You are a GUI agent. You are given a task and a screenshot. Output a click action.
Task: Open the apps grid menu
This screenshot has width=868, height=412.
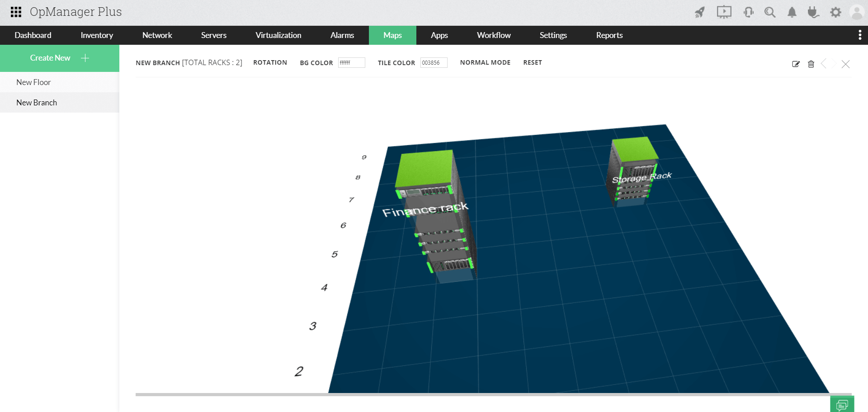(x=15, y=12)
